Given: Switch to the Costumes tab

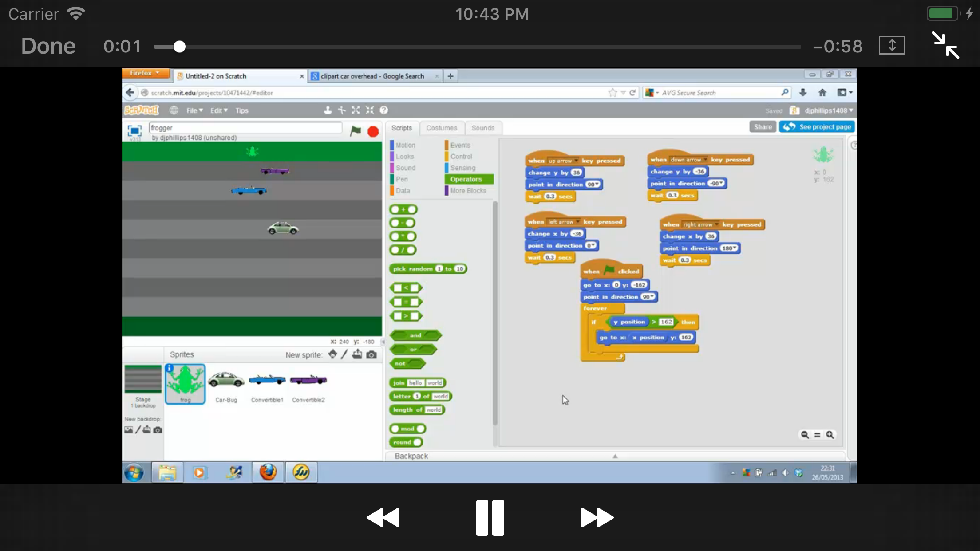Looking at the screenshot, I should pos(441,128).
